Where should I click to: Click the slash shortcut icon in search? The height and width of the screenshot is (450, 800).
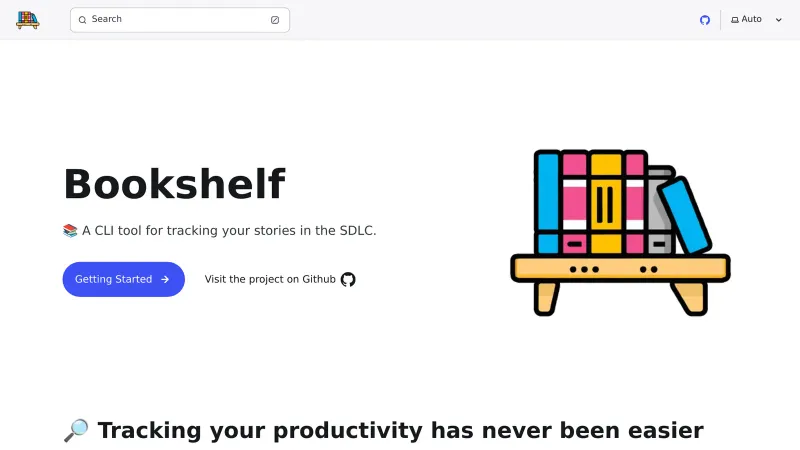[275, 20]
